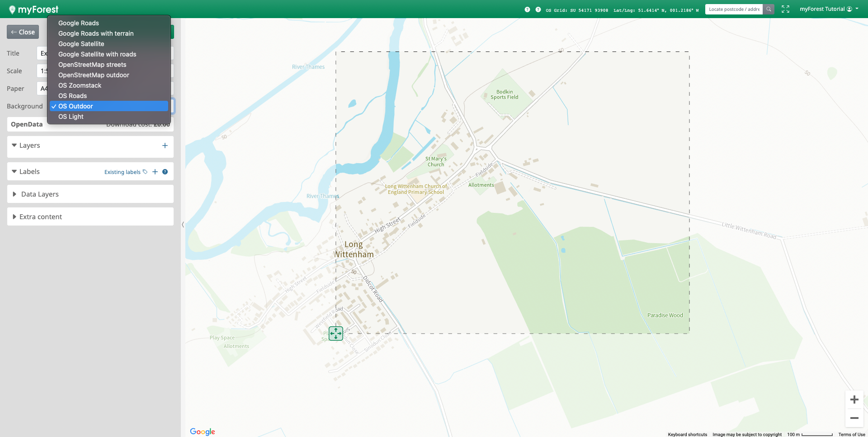Open the Labels help question icon

click(165, 172)
